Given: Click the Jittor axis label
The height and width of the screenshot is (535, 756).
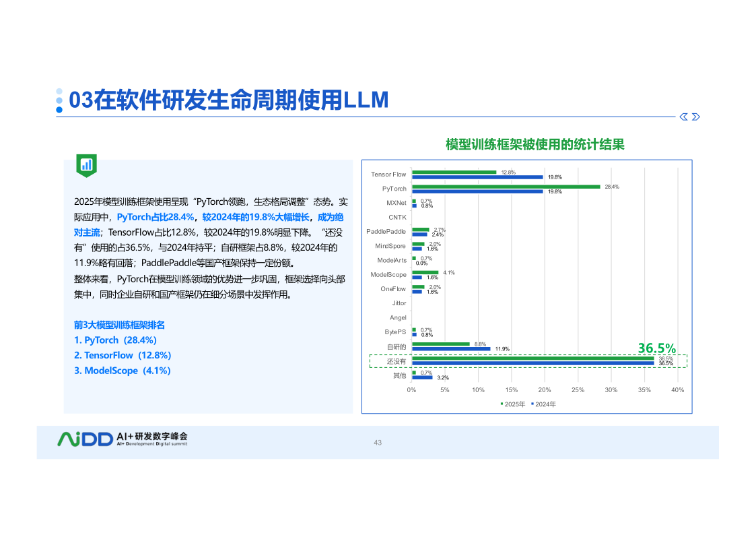Looking at the screenshot, I should coord(399,303).
